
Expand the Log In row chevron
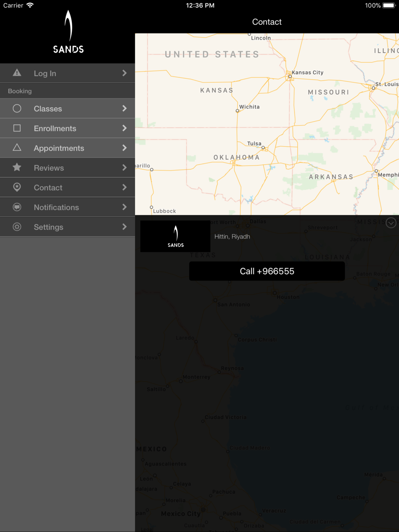click(x=124, y=73)
